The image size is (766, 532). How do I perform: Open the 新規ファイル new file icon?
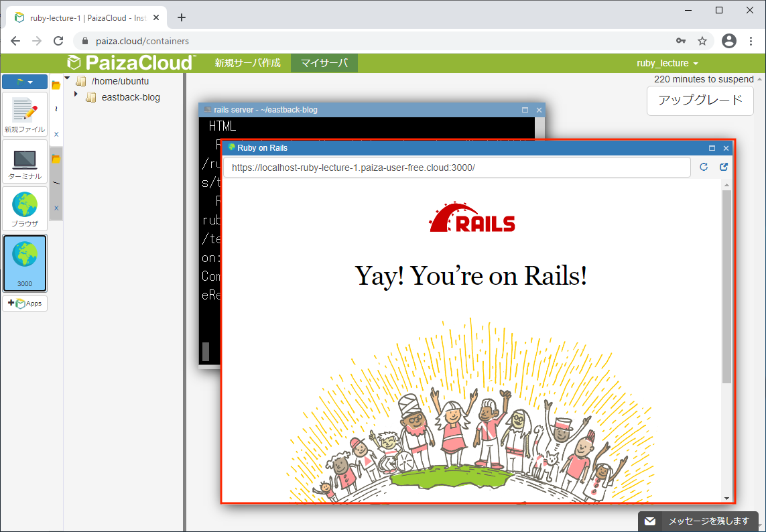(x=25, y=115)
